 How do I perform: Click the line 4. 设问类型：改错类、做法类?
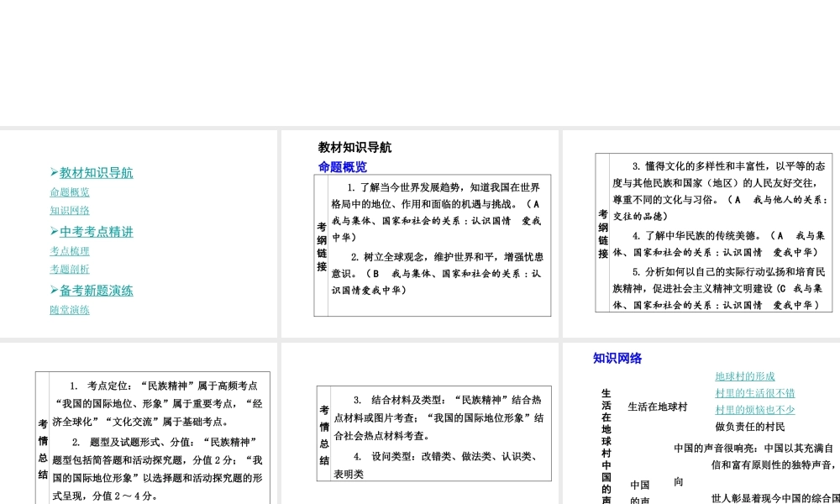click(435, 465)
